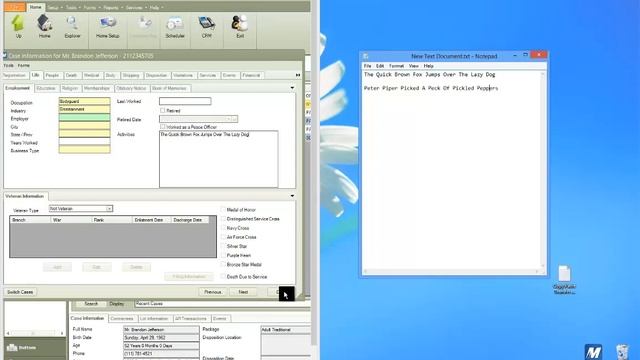Select the Religion sub-tab

point(70,88)
